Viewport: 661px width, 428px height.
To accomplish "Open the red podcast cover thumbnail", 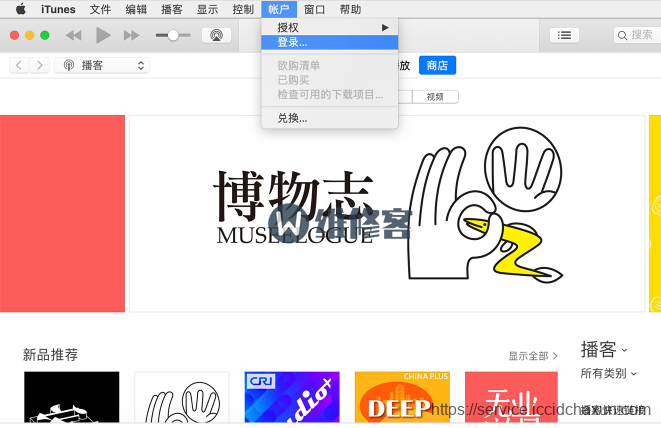I will (x=511, y=397).
